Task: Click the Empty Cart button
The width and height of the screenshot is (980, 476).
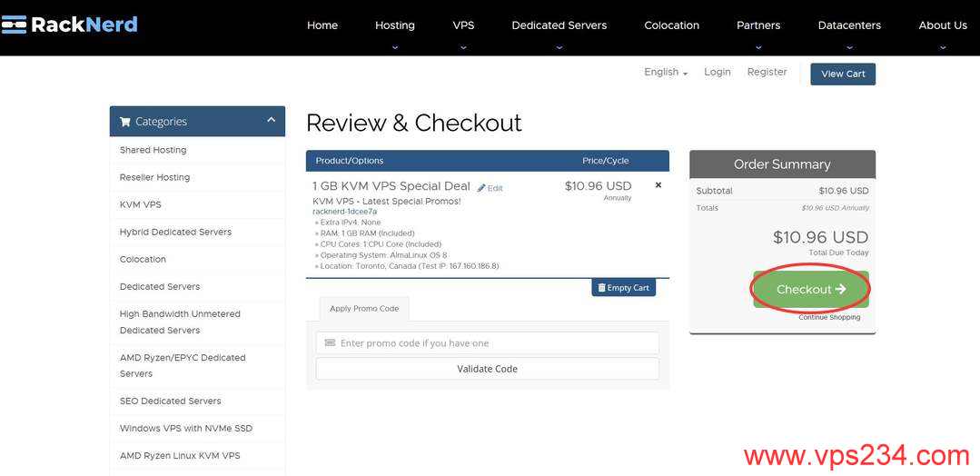Action: click(x=623, y=288)
